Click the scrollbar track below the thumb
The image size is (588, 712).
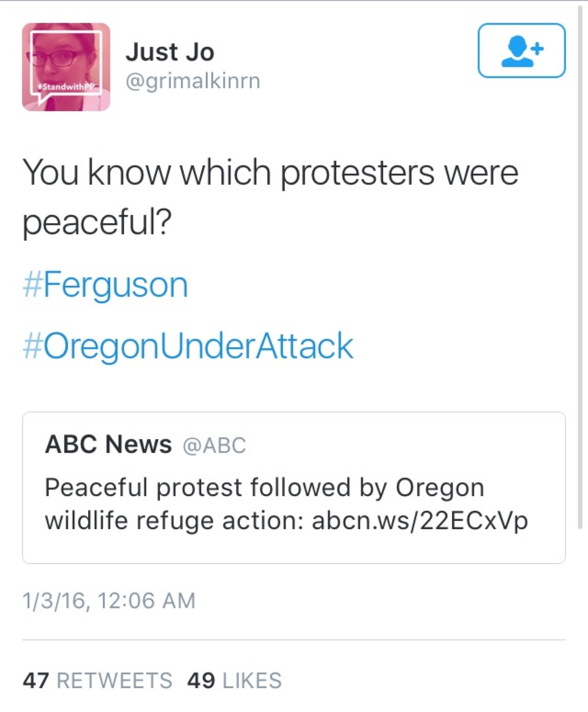(x=580, y=620)
